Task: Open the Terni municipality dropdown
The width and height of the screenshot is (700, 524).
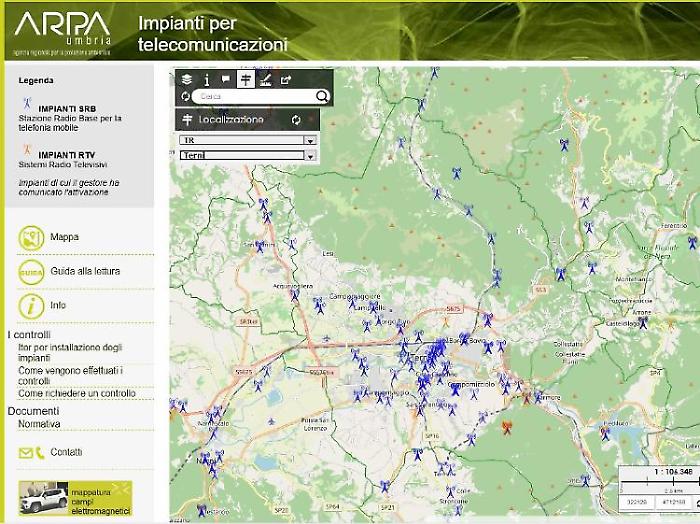Action: tap(248, 155)
